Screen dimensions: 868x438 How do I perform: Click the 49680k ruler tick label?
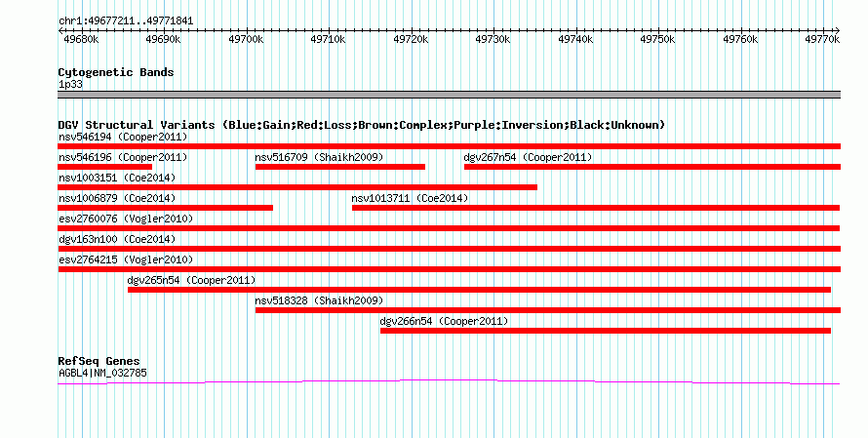pyautogui.click(x=81, y=39)
